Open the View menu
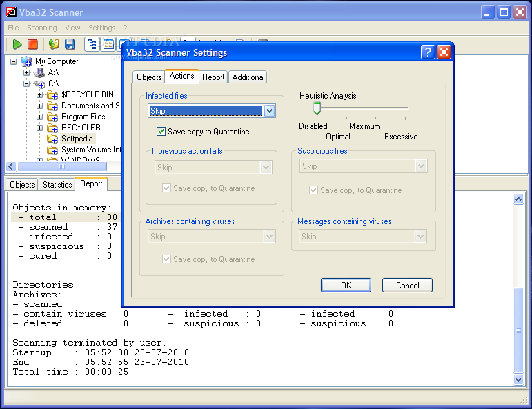Viewport: 532px width, 409px height. tap(72, 28)
